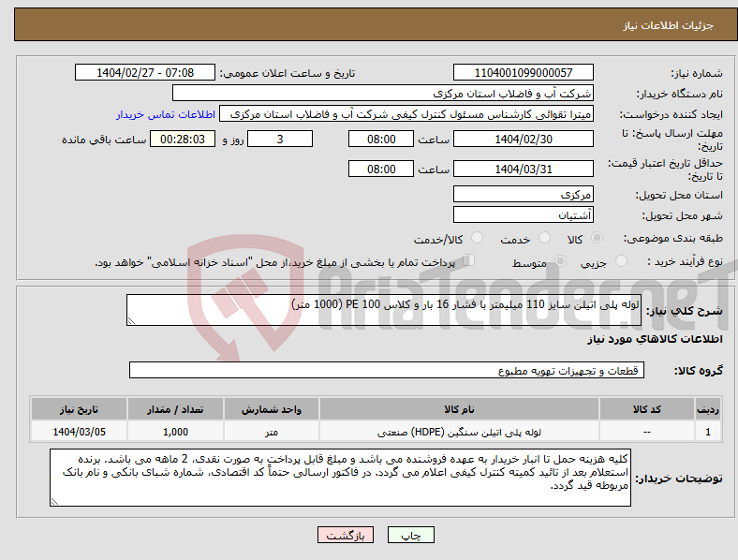Select the کالا/خدمت radio button

tap(477, 238)
